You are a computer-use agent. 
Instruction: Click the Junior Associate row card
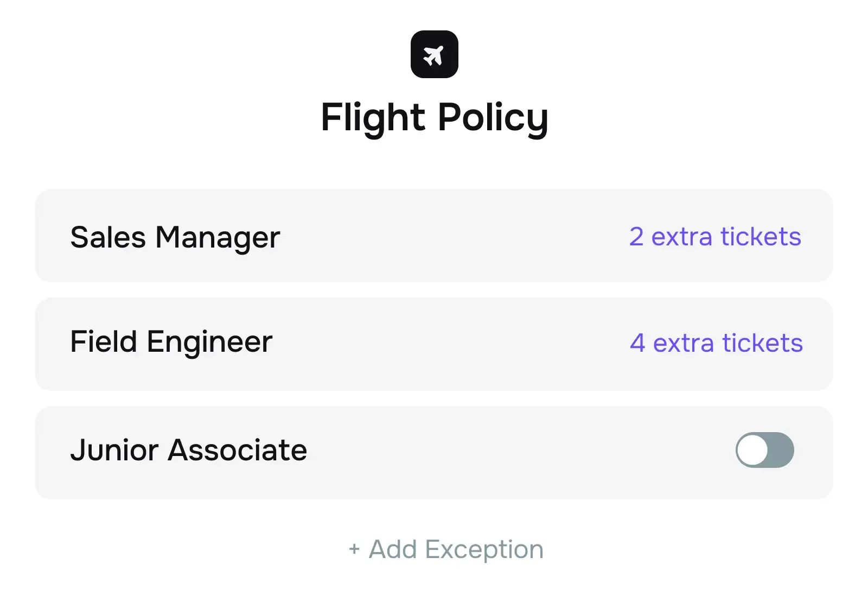pos(380,450)
